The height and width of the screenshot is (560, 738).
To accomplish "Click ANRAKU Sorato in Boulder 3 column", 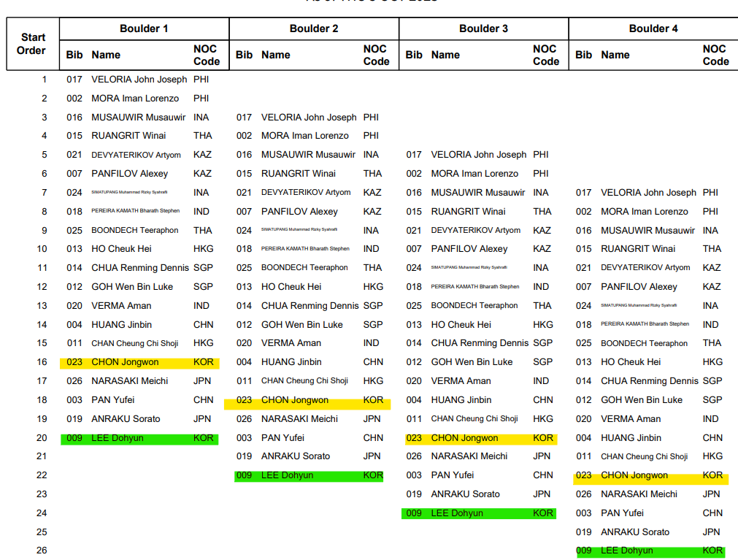I will [x=466, y=494].
